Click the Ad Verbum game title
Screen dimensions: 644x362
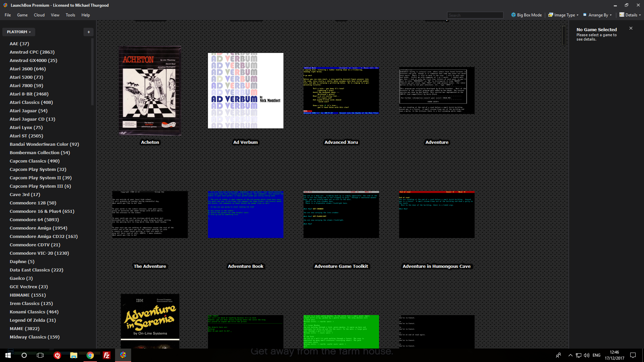click(x=246, y=142)
